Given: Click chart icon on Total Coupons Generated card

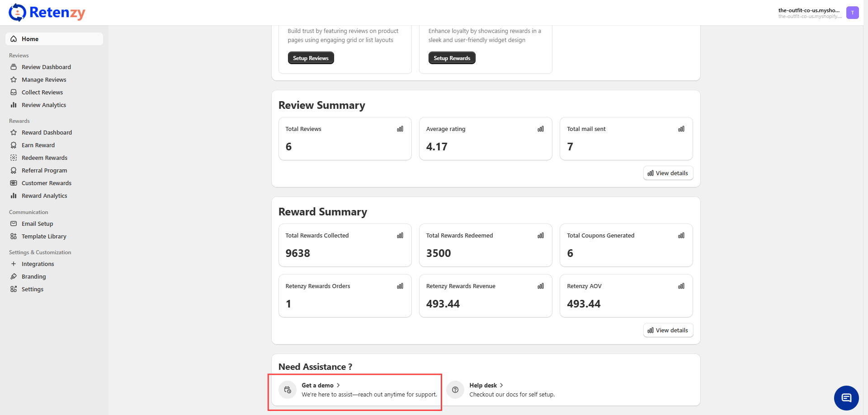Looking at the screenshot, I should [x=681, y=236].
